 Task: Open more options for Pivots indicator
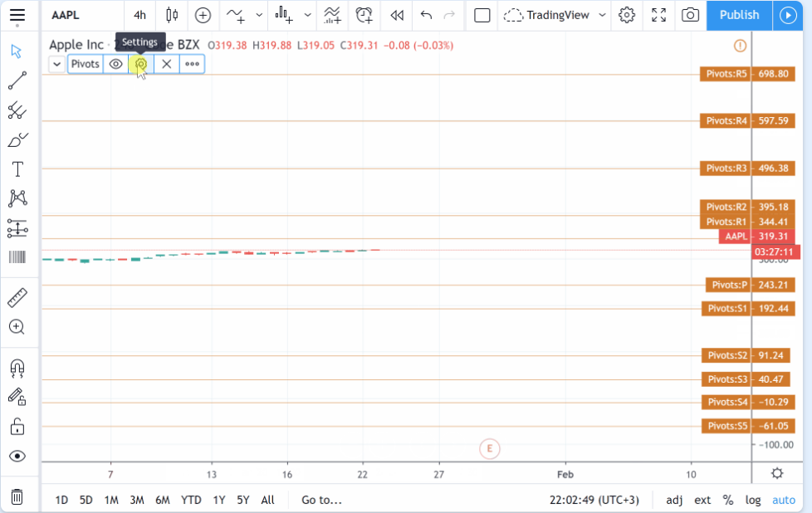coord(192,64)
